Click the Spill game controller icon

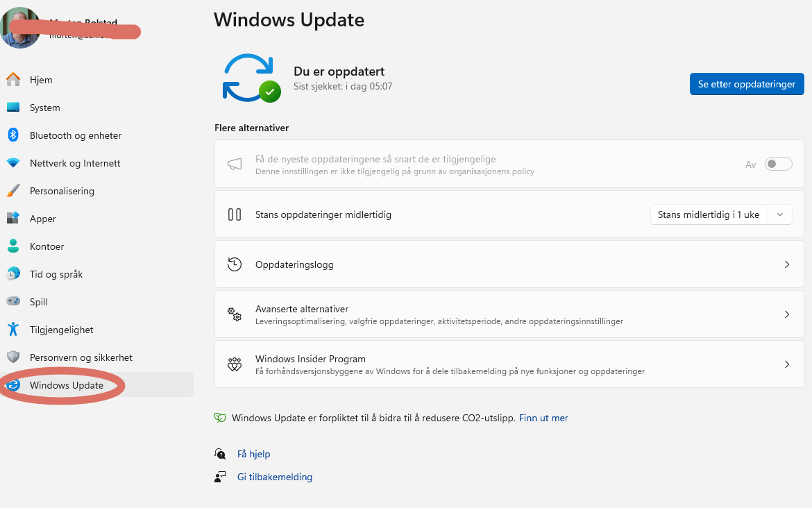(x=13, y=302)
